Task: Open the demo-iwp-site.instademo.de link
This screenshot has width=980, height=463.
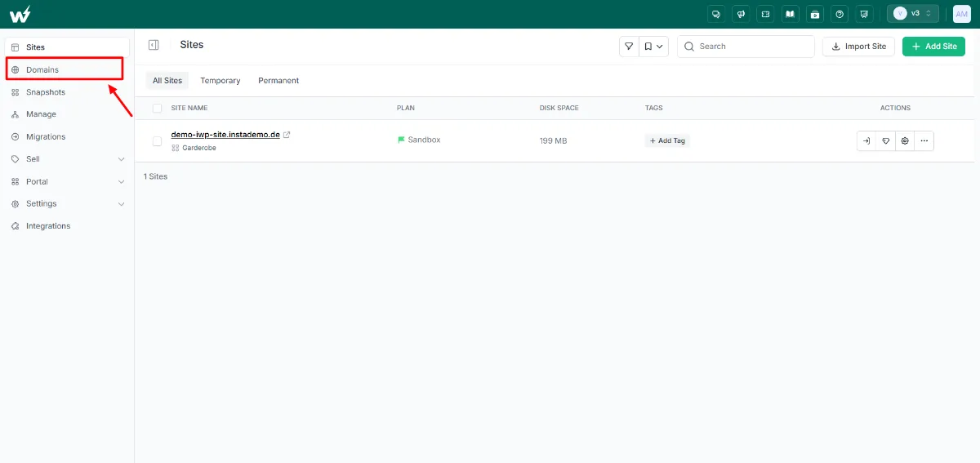Action: [225, 135]
